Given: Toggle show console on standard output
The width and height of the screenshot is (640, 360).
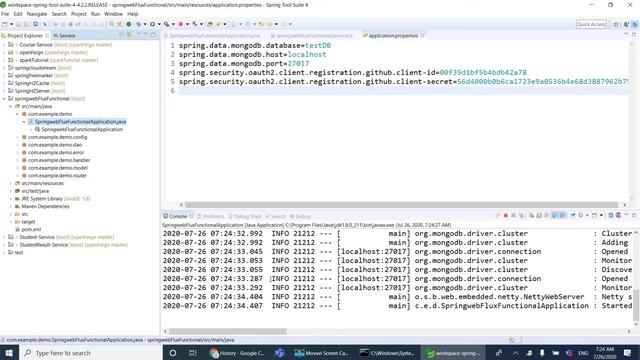Looking at the screenshot, I should pyautogui.click(x=555, y=216).
